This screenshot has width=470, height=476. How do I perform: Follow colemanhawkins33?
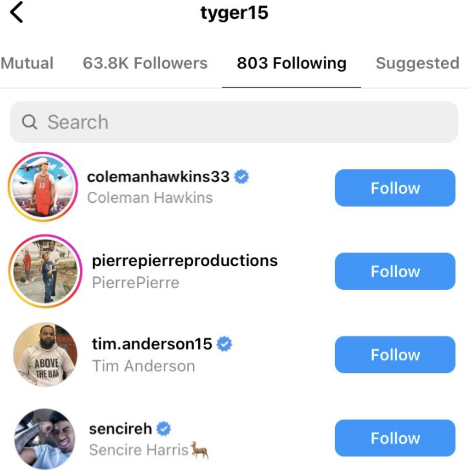point(395,188)
